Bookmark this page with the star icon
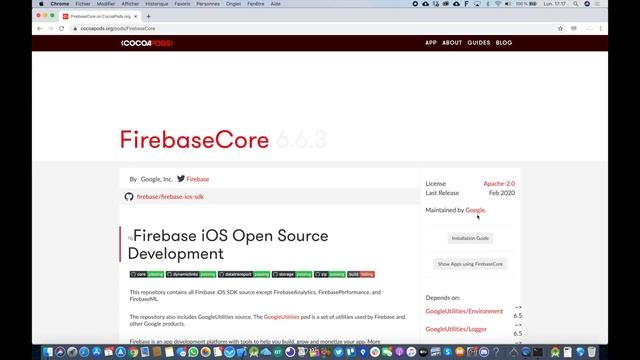Screen dimensions: 640x360 point(560,29)
